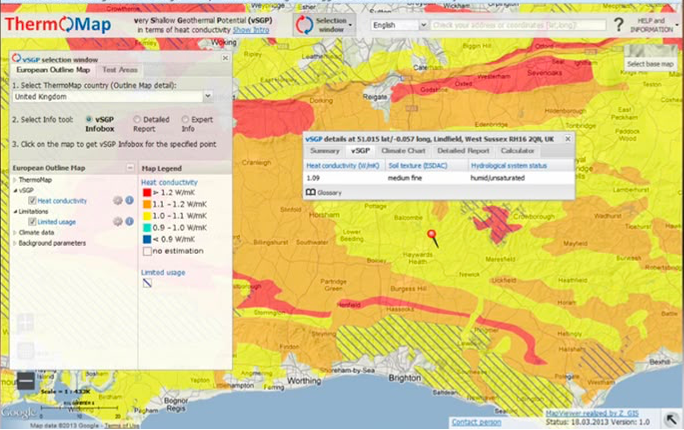Click Hydrological system status column header

pyautogui.click(x=509, y=166)
